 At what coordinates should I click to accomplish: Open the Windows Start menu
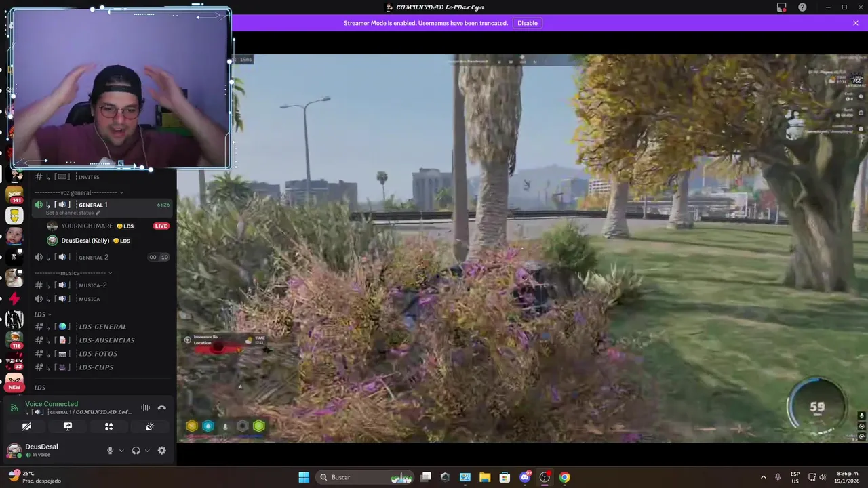click(304, 477)
